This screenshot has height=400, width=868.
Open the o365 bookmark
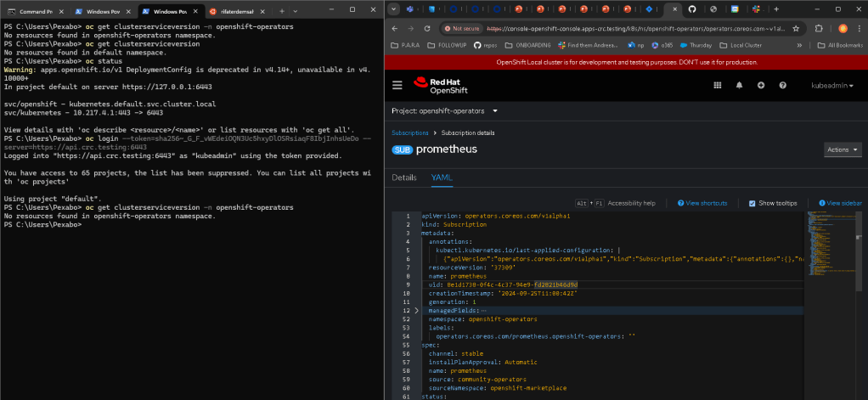(662, 45)
